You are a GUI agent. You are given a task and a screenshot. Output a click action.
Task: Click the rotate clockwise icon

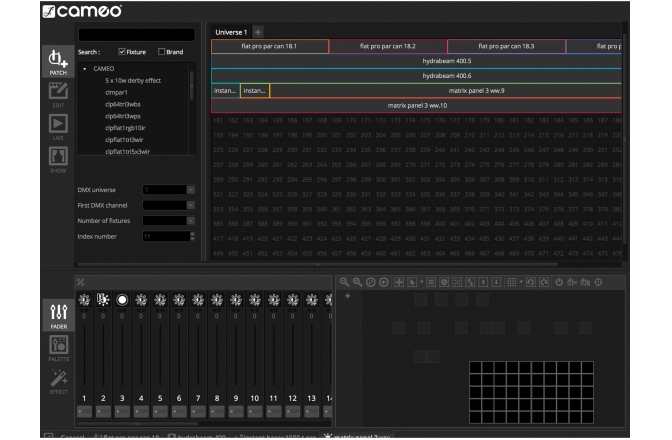point(544,282)
